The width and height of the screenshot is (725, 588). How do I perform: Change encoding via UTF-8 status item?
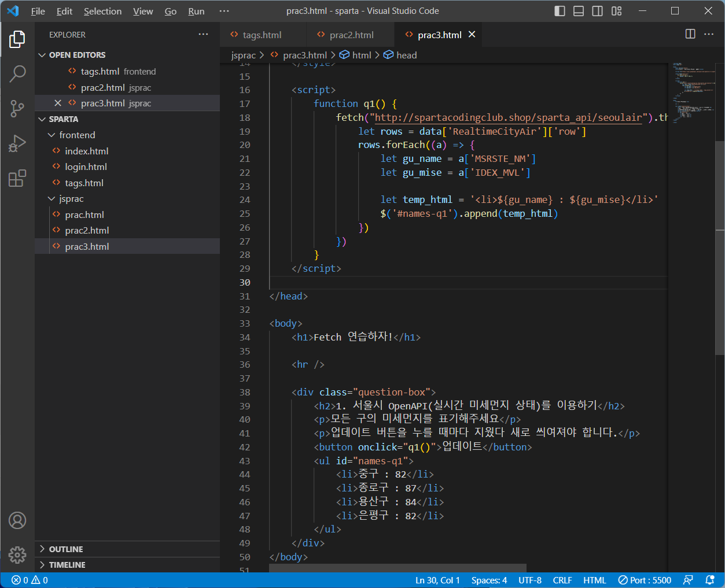(x=530, y=580)
